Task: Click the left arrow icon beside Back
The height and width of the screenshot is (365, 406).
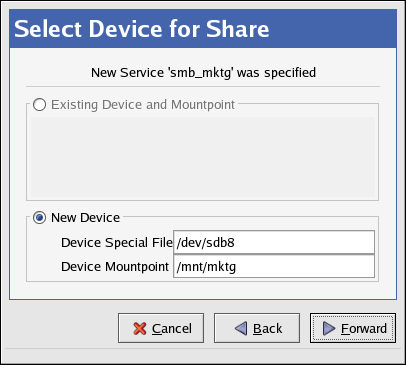Action: pyautogui.click(x=241, y=329)
